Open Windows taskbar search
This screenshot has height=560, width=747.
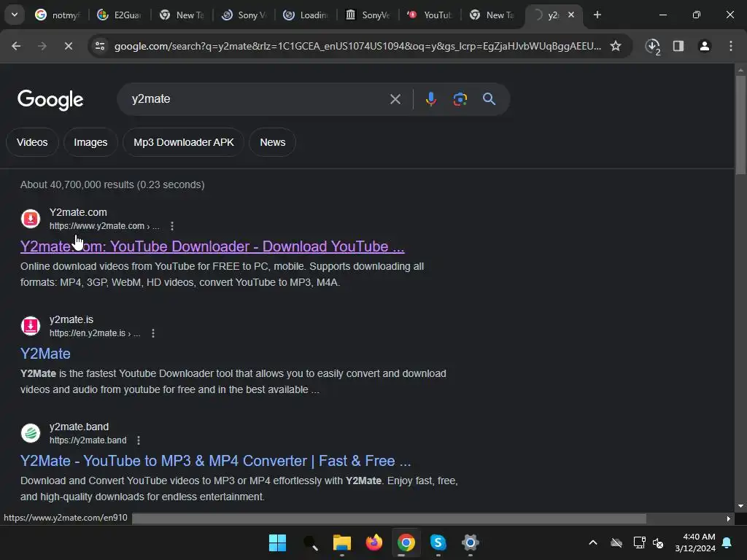310,542
